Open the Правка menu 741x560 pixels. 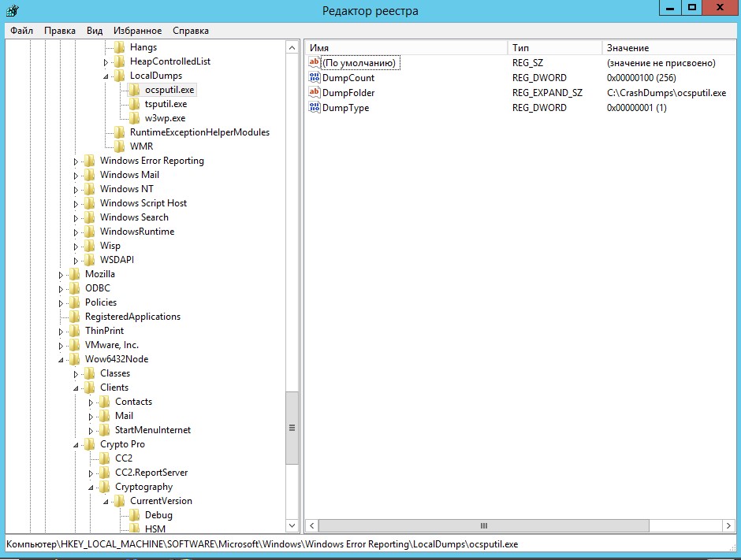point(60,31)
